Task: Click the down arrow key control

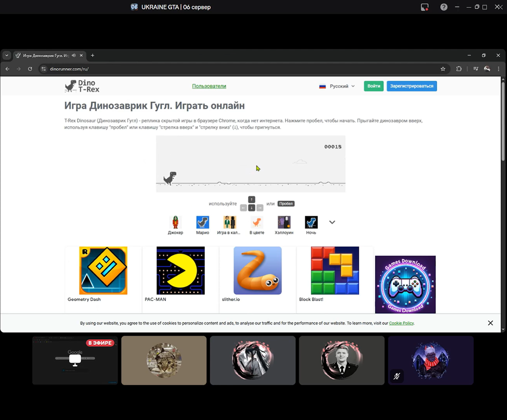Action: pyautogui.click(x=252, y=208)
